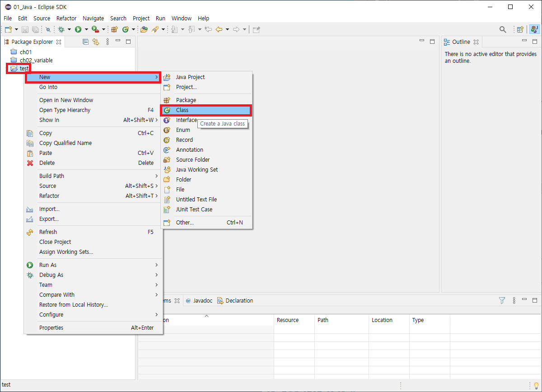Open the Debug toolbar dropdown arrow
The height and width of the screenshot is (392, 542).
point(70,29)
